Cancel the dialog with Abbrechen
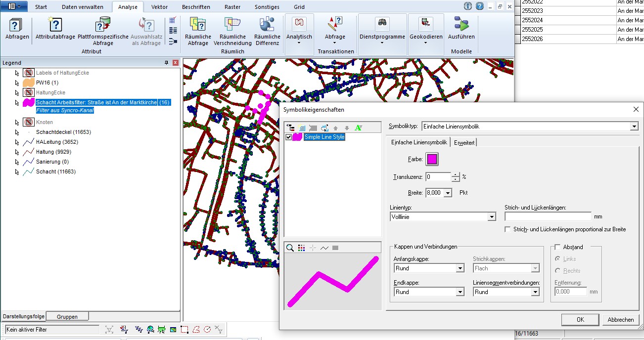 pyautogui.click(x=621, y=319)
